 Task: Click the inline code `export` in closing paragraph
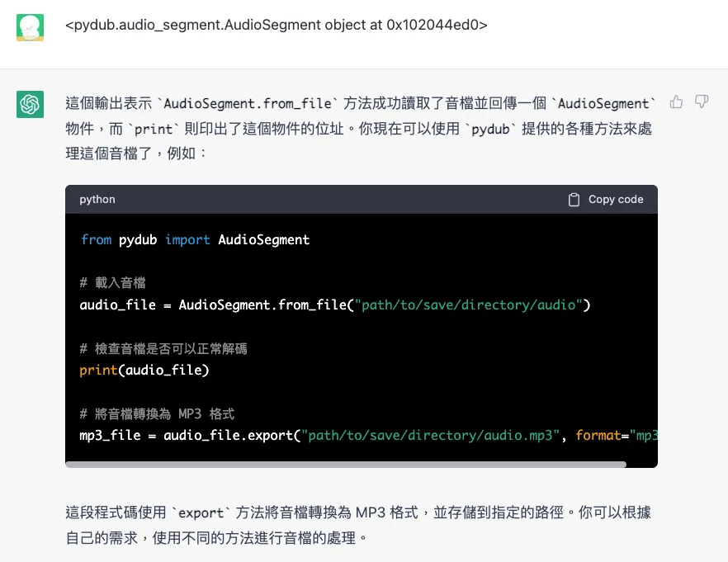201,512
